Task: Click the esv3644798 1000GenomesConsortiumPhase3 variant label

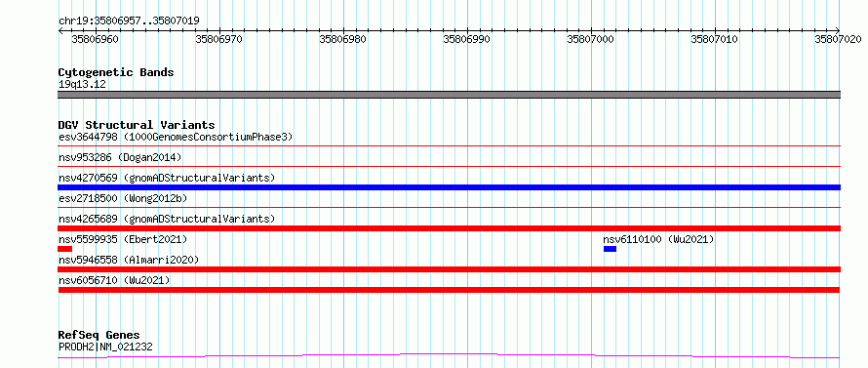Action: pyautogui.click(x=176, y=137)
